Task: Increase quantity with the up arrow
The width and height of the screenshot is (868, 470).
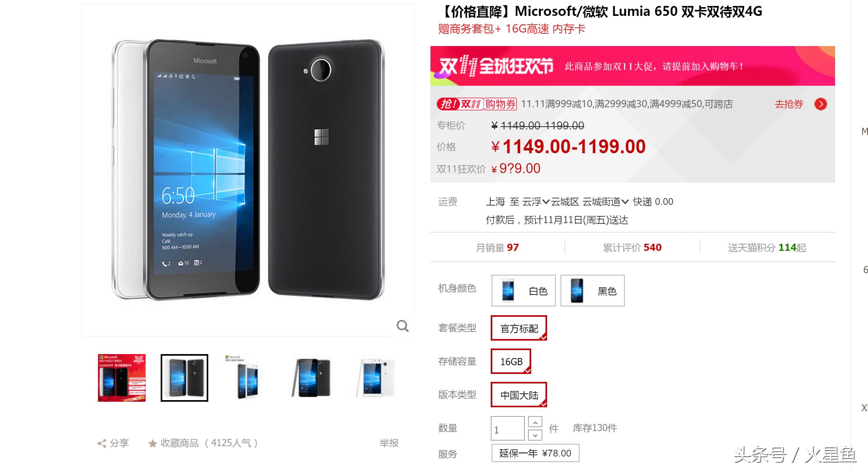Action: pos(535,422)
